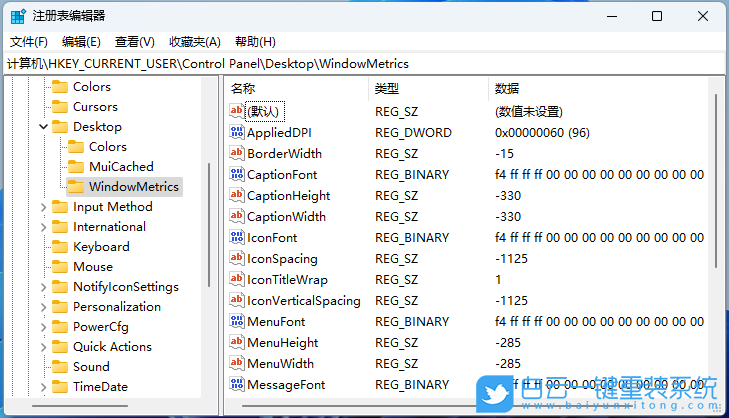Click the tree pane horizontal scrollbar

79,405
